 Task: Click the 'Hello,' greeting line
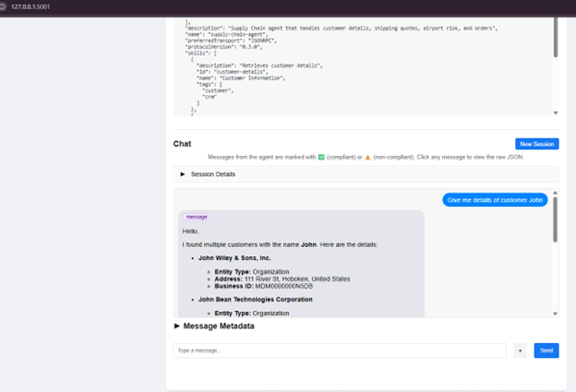(191, 232)
